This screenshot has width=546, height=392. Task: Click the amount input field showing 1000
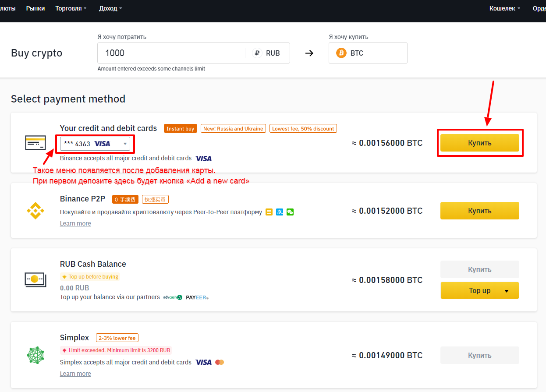171,53
